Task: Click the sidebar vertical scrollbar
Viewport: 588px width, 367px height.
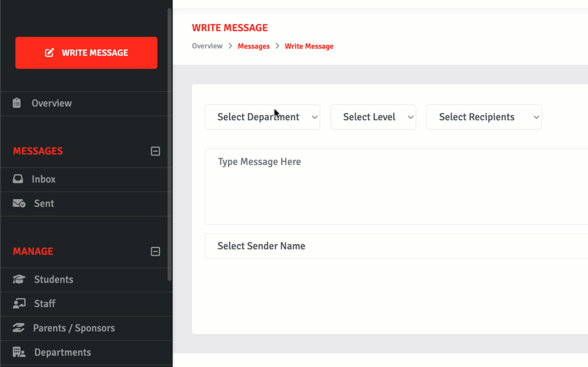Action: pos(170,144)
